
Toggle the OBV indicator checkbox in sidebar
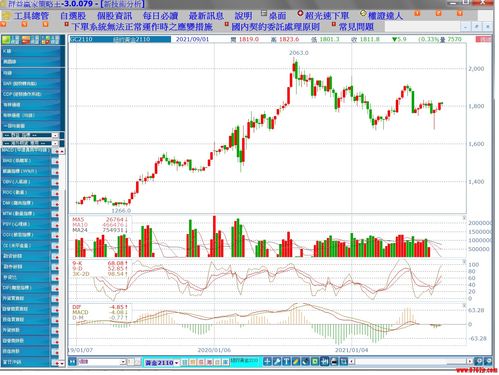[55, 182]
